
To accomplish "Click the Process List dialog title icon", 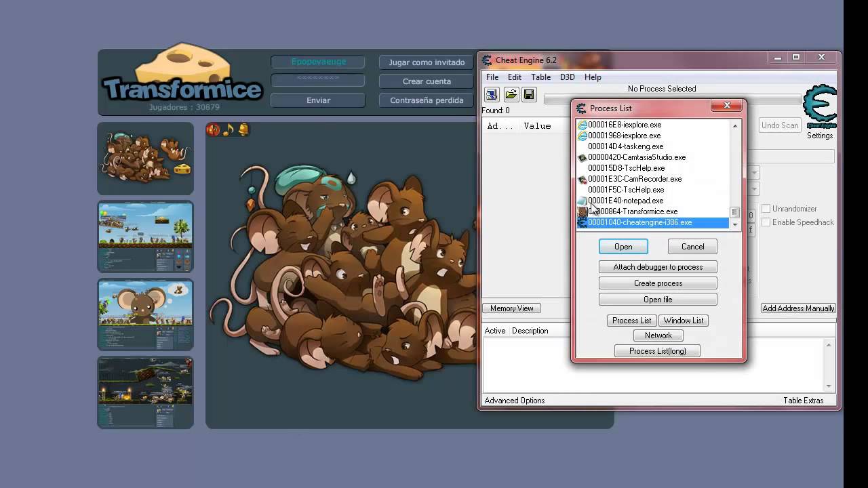I will click(580, 108).
